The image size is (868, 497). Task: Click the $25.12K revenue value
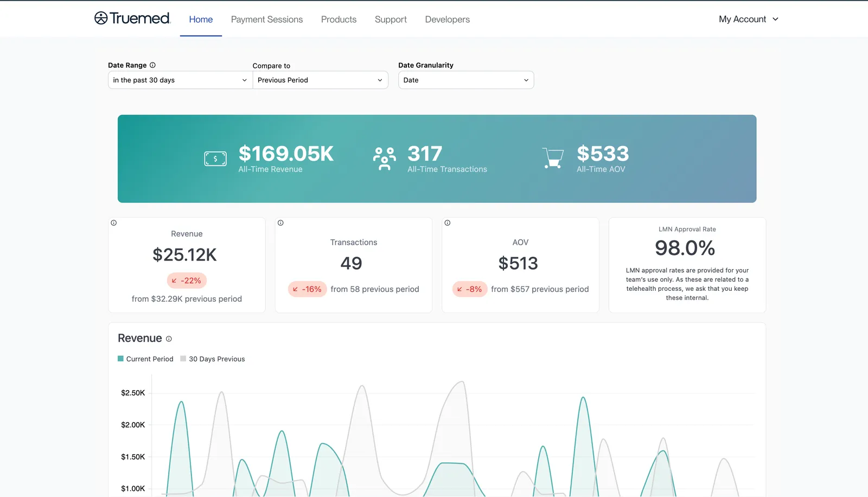[x=184, y=255]
